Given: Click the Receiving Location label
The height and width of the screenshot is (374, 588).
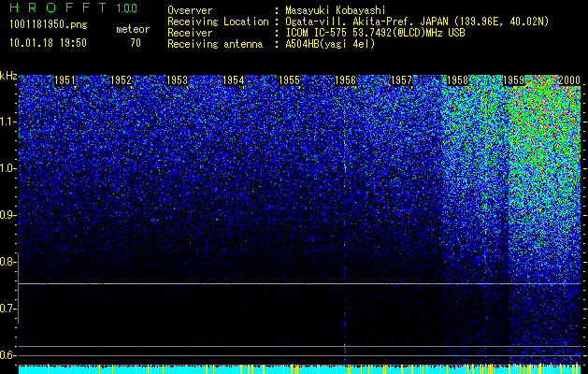Looking at the screenshot, I should point(218,22).
